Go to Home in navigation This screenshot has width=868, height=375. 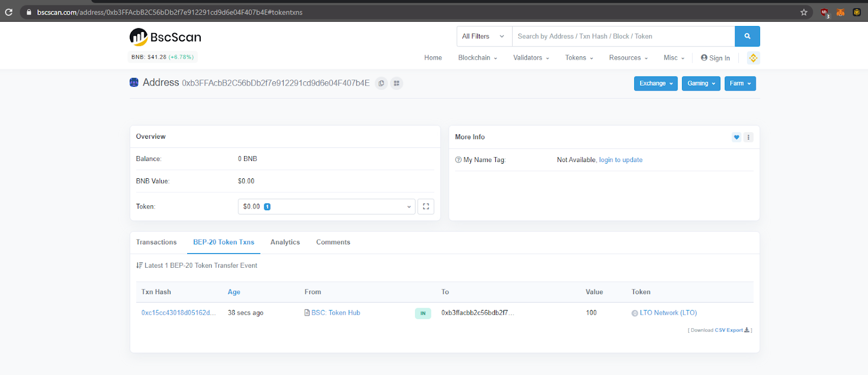click(x=433, y=58)
